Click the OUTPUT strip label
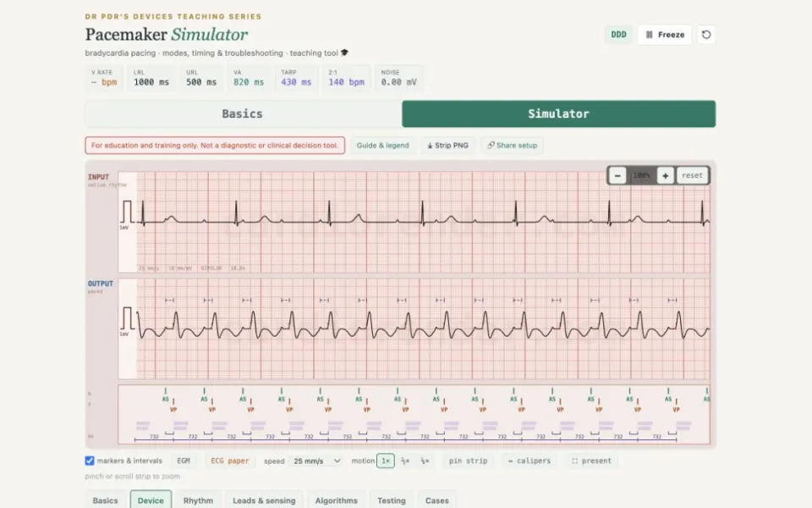 pos(100,284)
